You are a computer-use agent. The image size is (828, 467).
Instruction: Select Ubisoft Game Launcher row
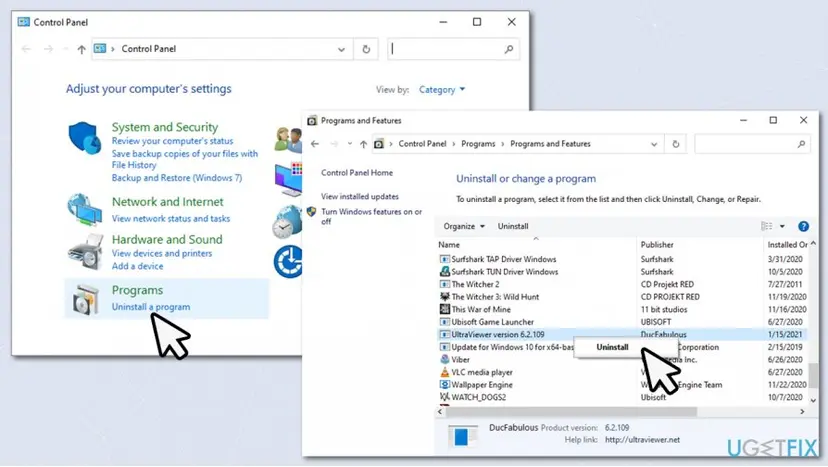tap(623, 322)
